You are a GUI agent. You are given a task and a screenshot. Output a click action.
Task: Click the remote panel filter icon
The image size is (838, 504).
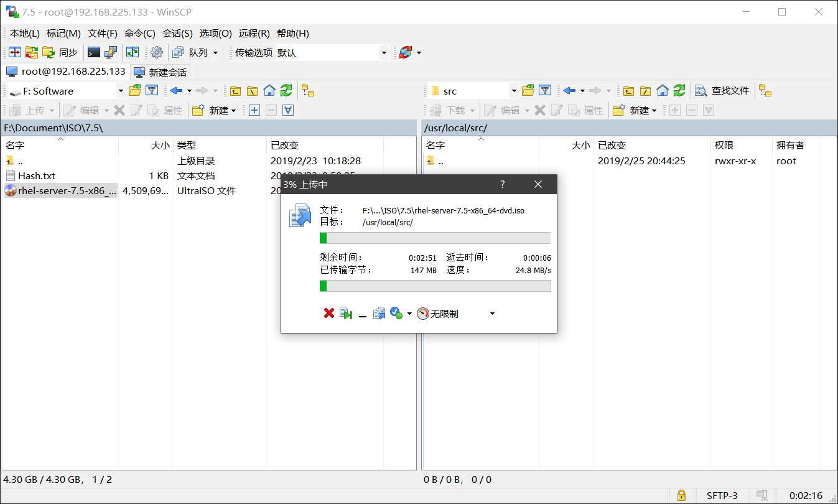point(545,91)
